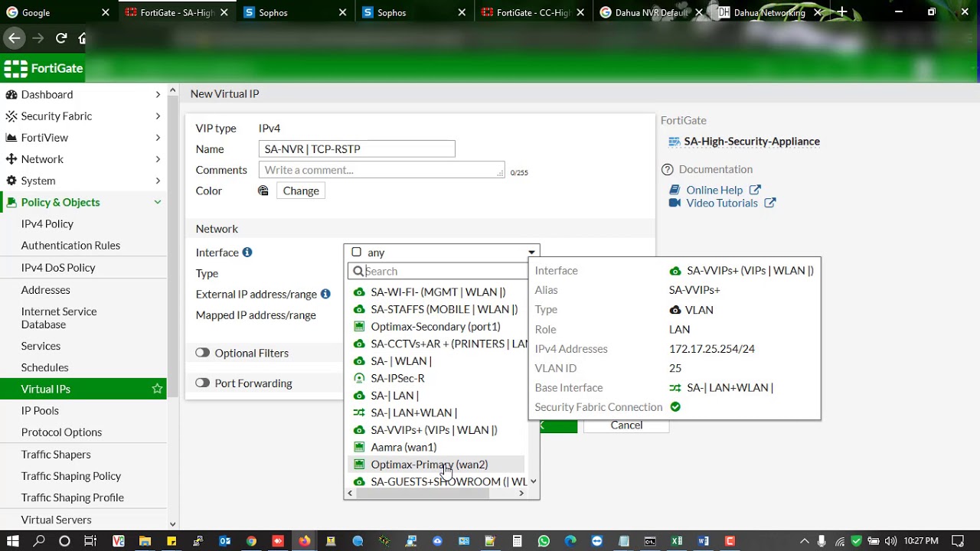
Task: Click the Windows Start button
Action: [x=13, y=541]
